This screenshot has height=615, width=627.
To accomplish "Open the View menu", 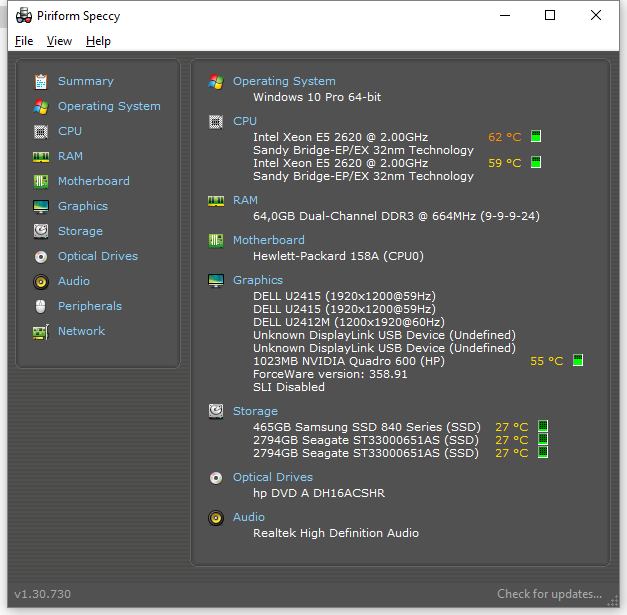I will click(x=59, y=41).
